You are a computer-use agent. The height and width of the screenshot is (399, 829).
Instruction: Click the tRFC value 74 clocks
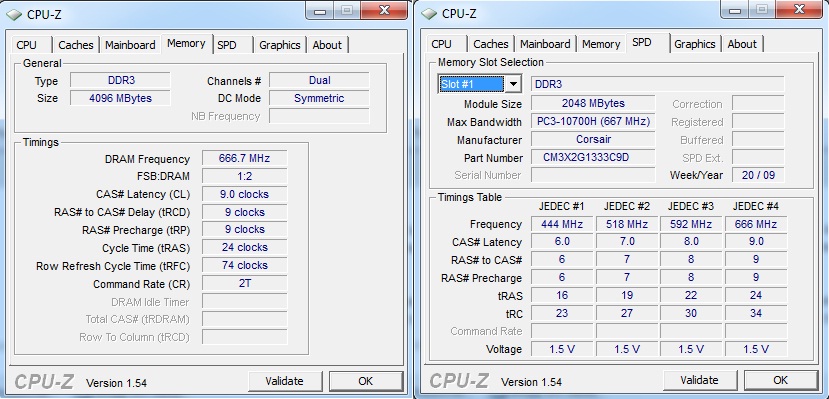244,265
